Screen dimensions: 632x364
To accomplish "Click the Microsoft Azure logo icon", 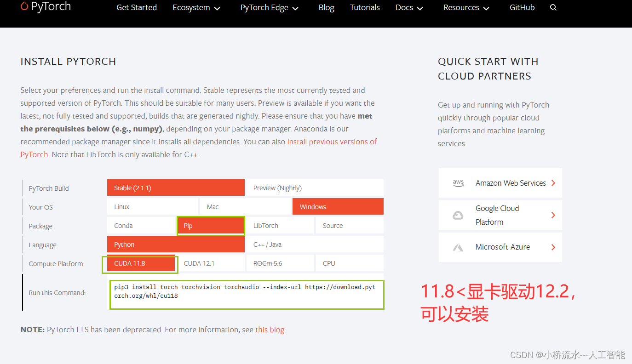I will click(458, 247).
